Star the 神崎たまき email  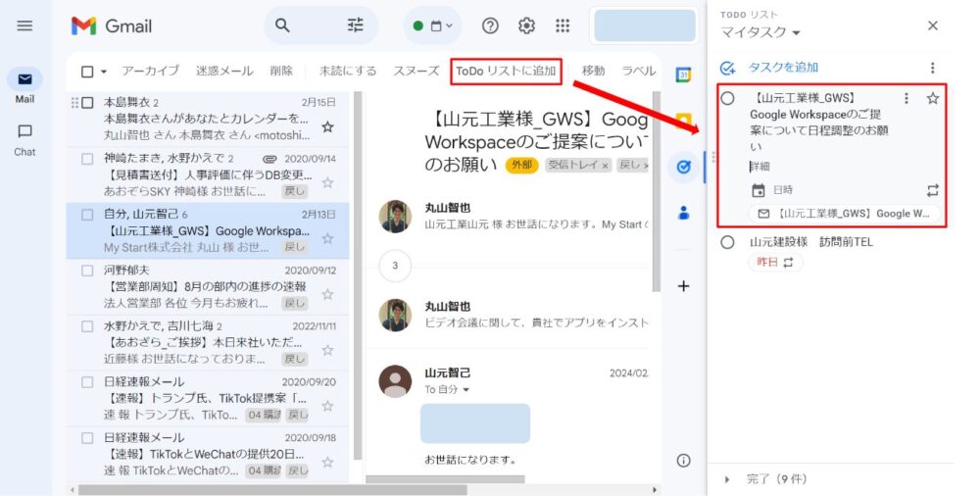click(327, 182)
